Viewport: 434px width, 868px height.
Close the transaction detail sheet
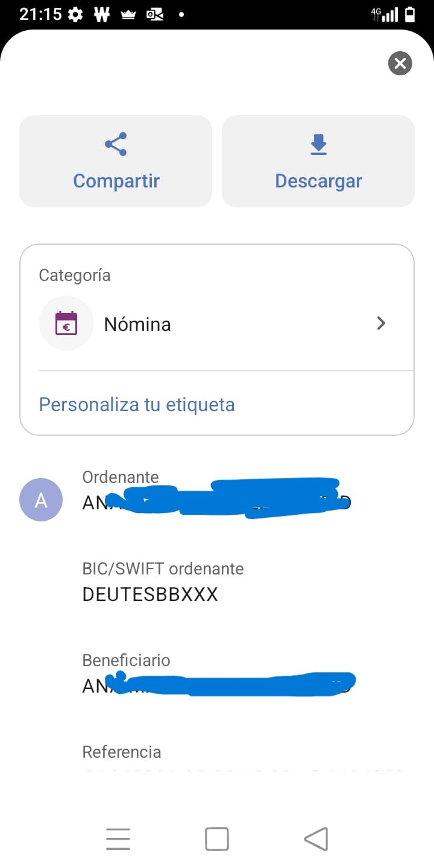point(400,63)
